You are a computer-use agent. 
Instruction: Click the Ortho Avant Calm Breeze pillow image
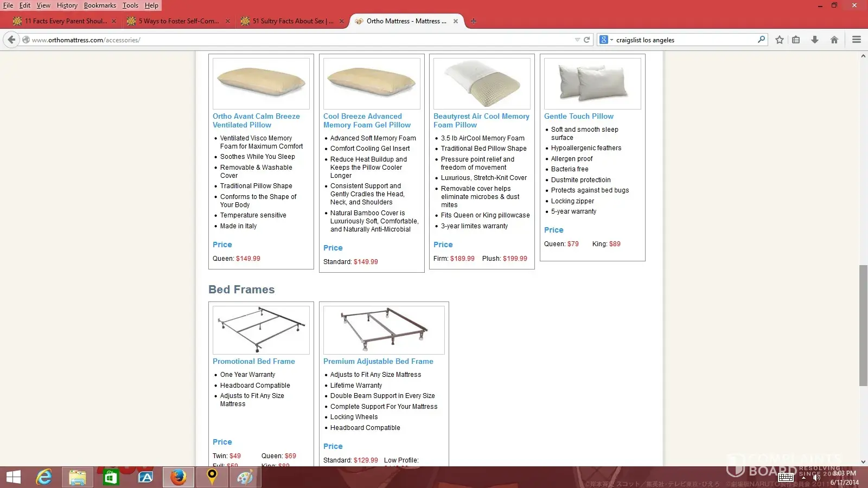click(x=261, y=84)
